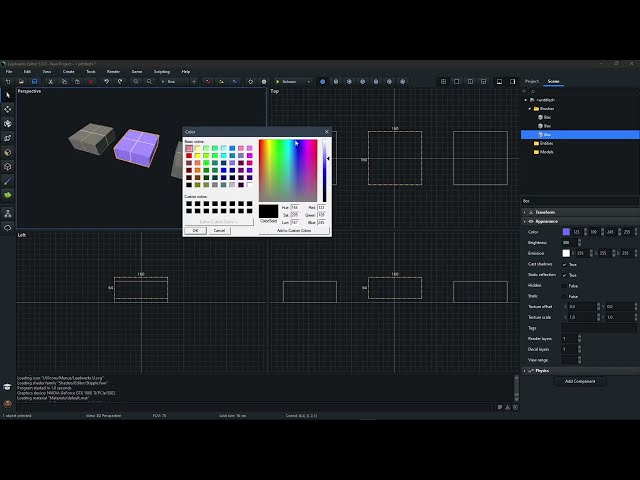
Task: Click the Add Component button
Action: pyautogui.click(x=580, y=381)
